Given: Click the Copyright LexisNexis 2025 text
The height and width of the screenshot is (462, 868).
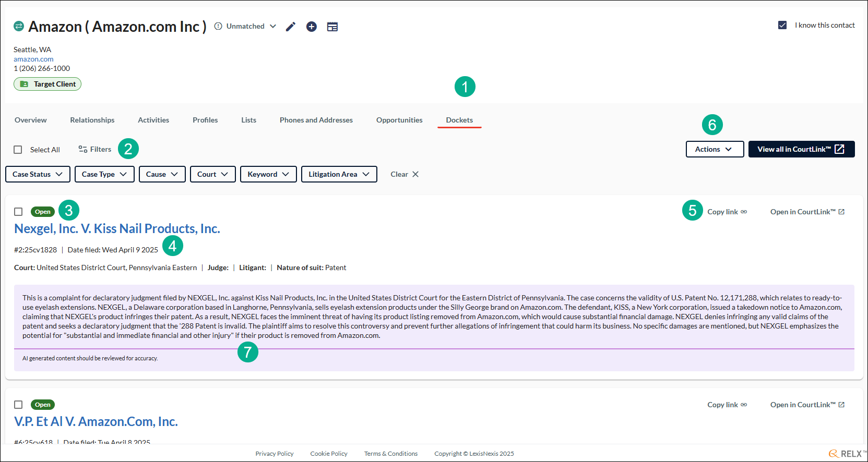Looking at the screenshot, I should (474, 454).
